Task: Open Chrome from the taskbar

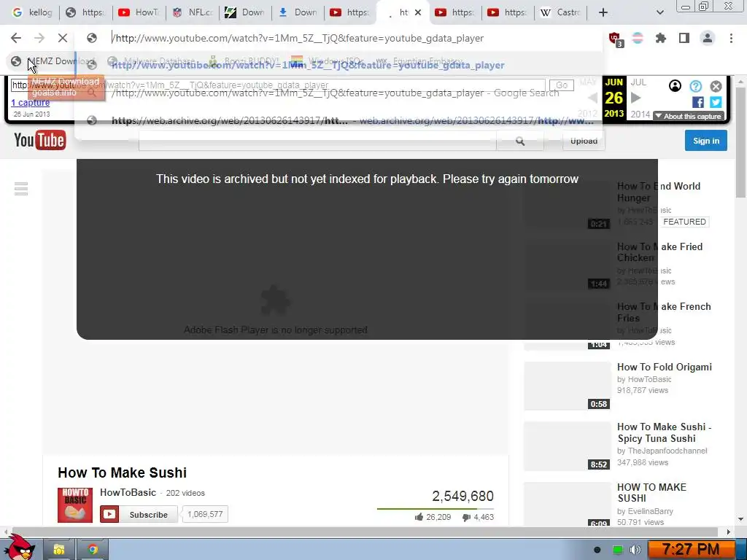Action: 93,550
